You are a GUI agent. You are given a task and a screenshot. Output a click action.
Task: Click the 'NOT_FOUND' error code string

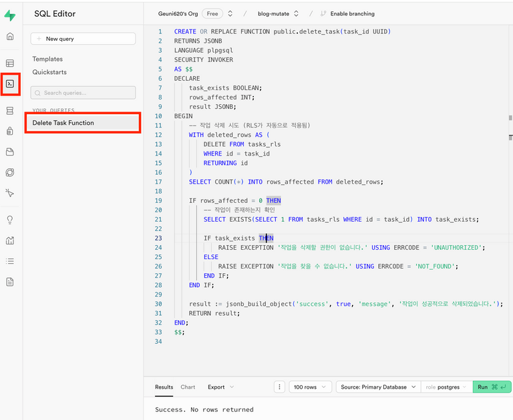click(435, 266)
